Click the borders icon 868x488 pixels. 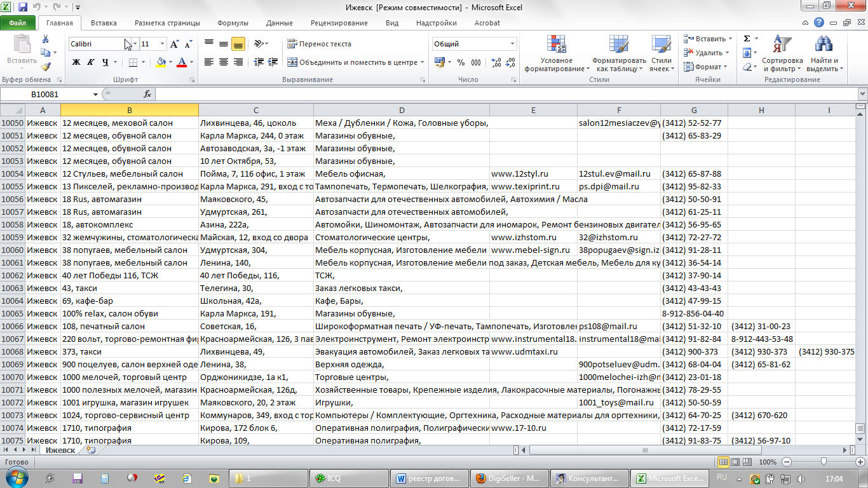tap(133, 62)
